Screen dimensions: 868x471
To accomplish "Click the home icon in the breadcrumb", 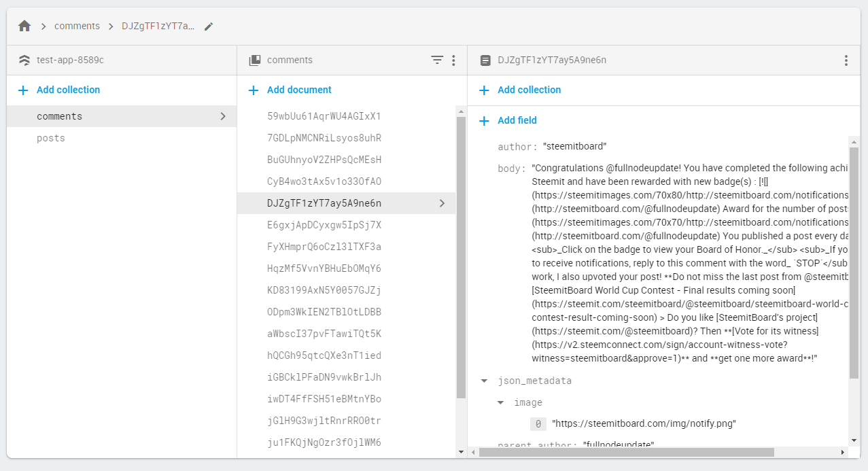I will pyautogui.click(x=23, y=25).
